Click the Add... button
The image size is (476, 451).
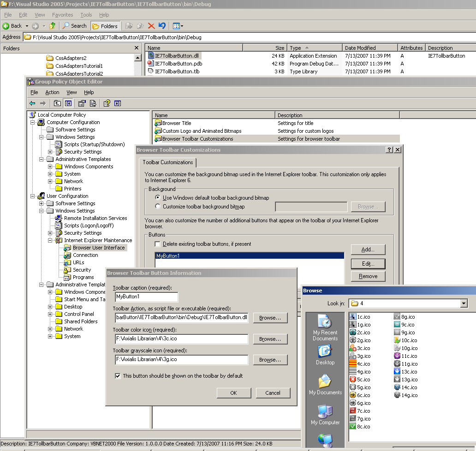tap(368, 249)
